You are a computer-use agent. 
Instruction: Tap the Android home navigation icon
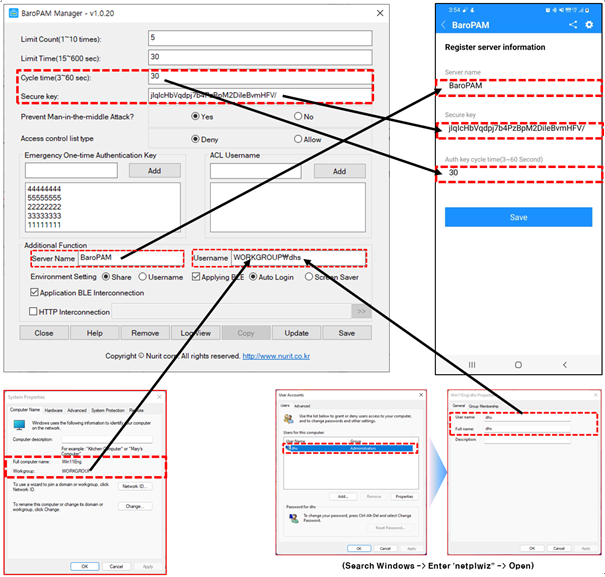(518, 365)
